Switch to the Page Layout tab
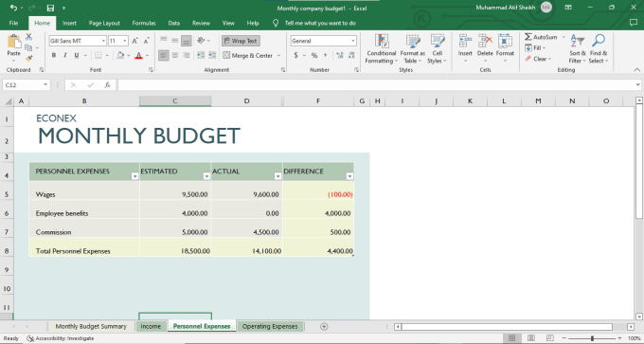Image resolution: width=644 pixels, height=344 pixels. [104, 23]
